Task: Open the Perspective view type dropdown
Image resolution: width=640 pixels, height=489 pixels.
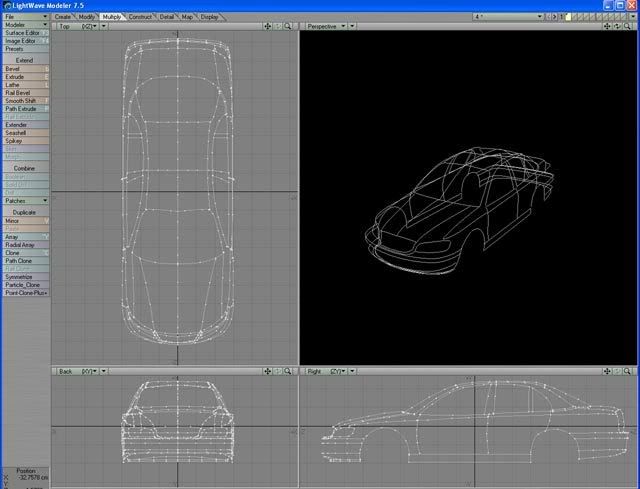Action: pos(327,26)
